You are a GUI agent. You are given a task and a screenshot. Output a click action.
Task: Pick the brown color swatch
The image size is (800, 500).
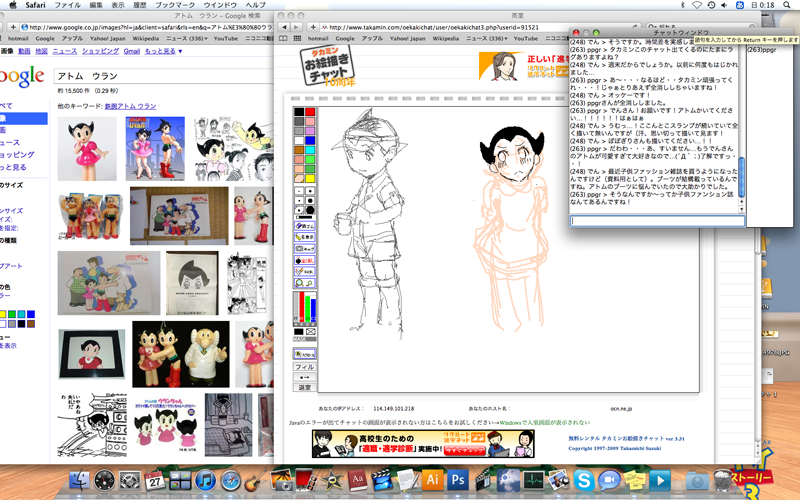click(299, 150)
